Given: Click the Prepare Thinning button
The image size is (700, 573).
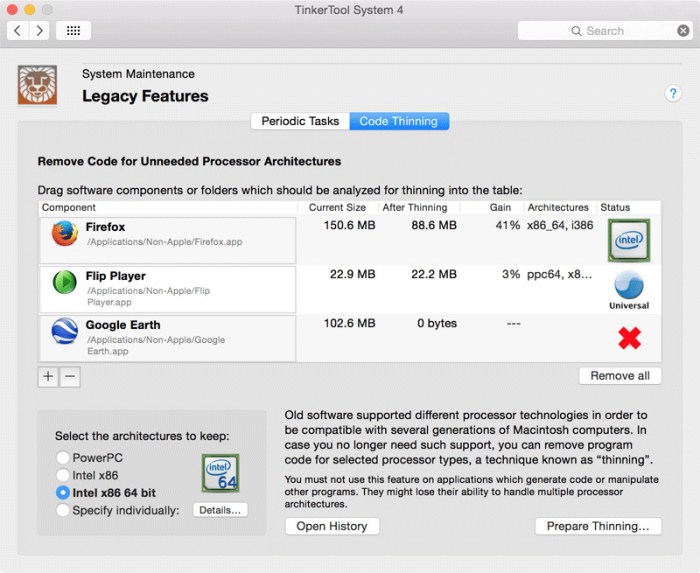Looking at the screenshot, I should tap(598, 526).
